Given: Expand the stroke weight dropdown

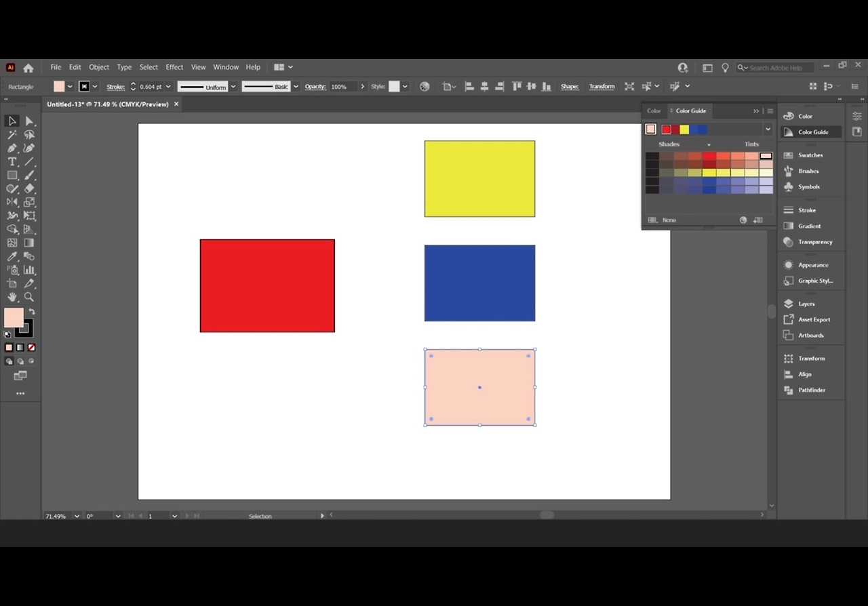Looking at the screenshot, I should (168, 87).
